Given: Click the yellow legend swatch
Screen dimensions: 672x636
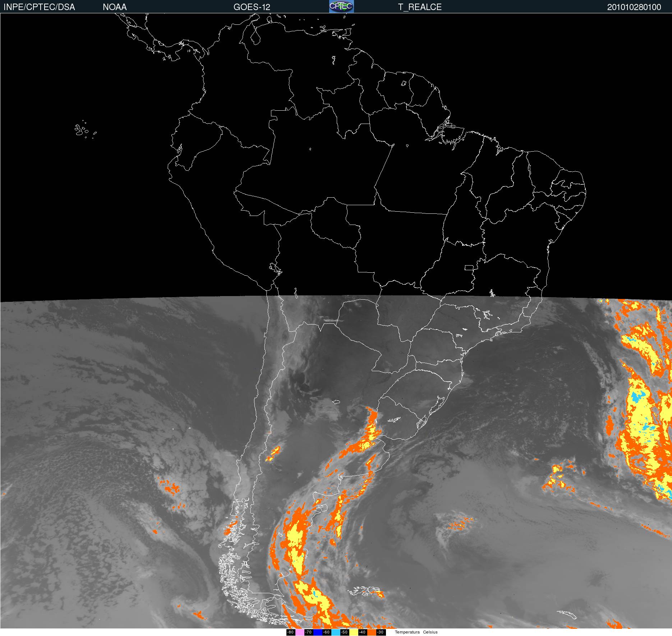Looking at the screenshot, I should [354, 632].
